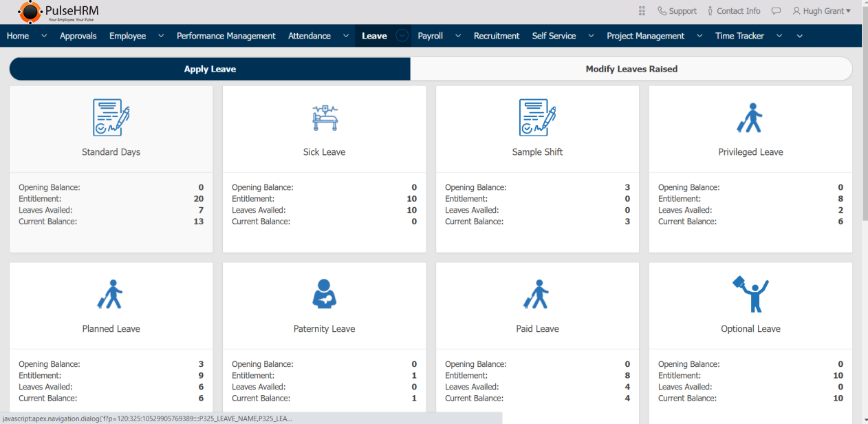Select the Apply Leave tab
The height and width of the screenshot is (424, 868).
(x=210, y=69)
